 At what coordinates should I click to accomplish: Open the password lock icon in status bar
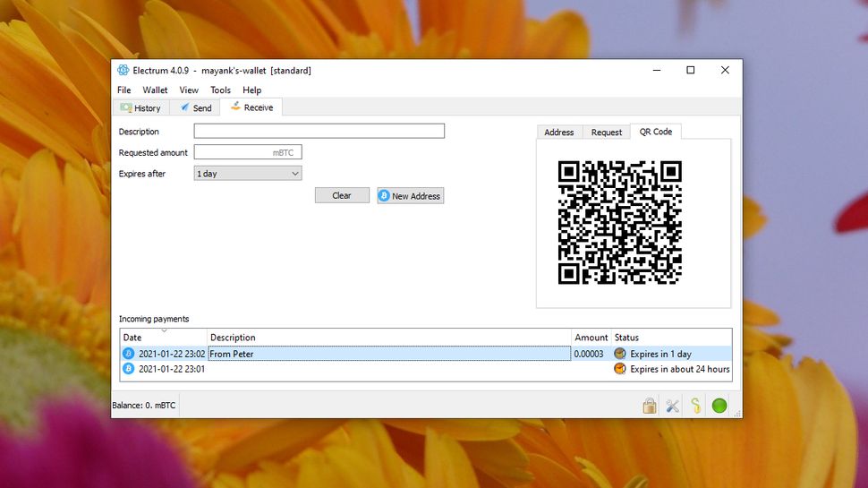(650, 406)
